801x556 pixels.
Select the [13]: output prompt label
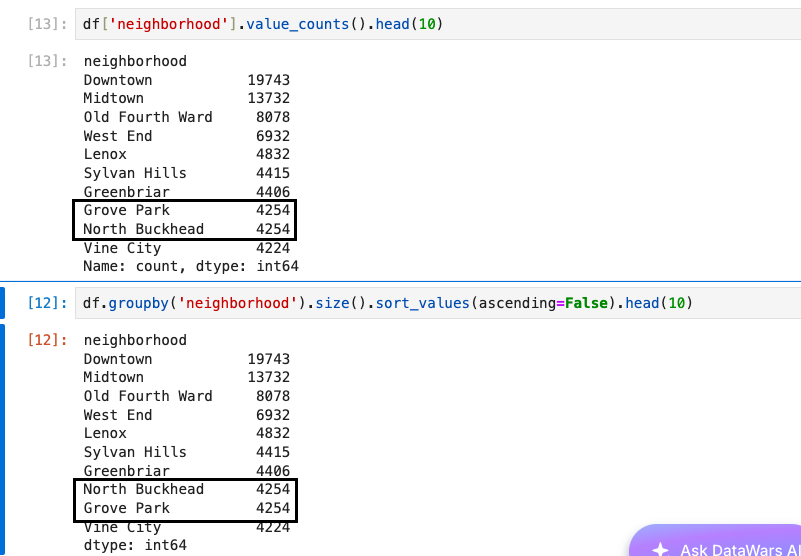click(x=48, y=61)
